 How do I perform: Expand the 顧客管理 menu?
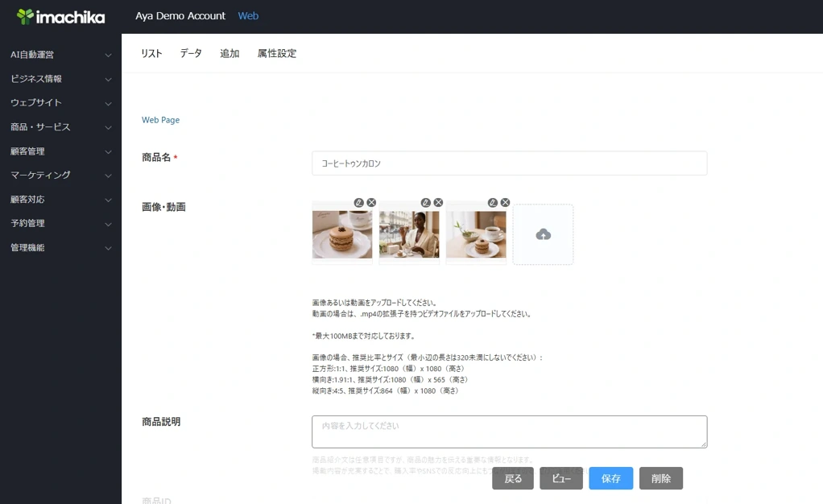pyautogui.click(x=61, y=151)
